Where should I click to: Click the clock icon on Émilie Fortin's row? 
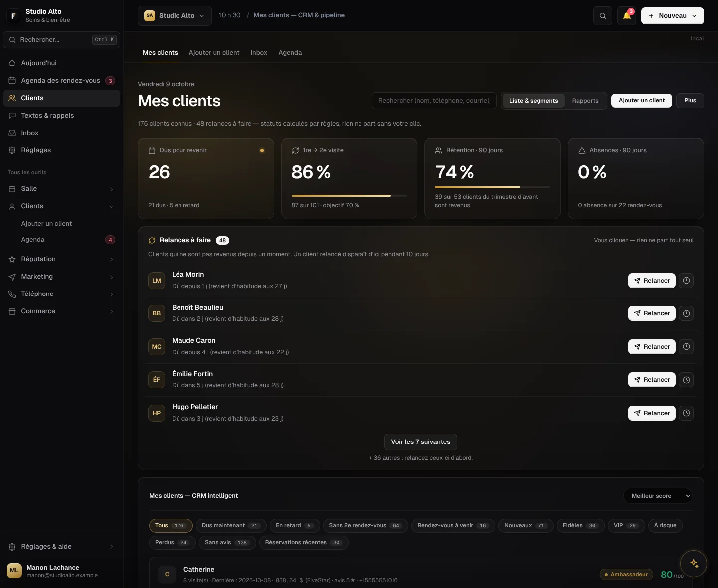(686, 380)
